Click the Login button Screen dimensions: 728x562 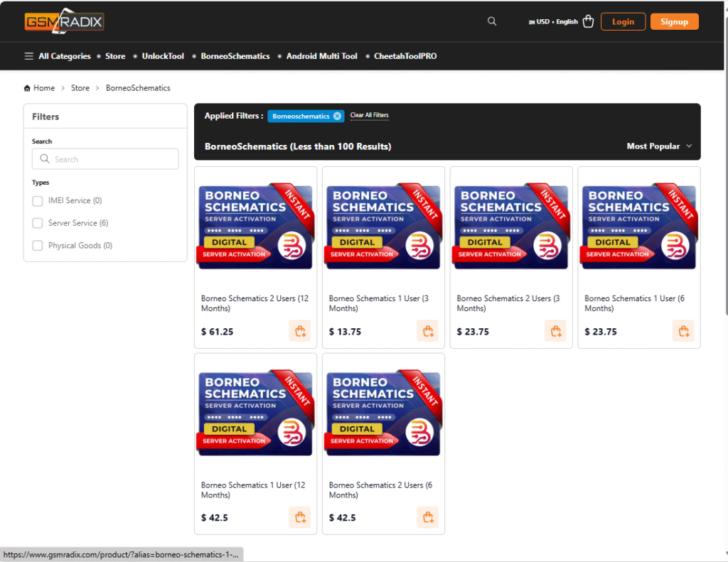point(623,21)
